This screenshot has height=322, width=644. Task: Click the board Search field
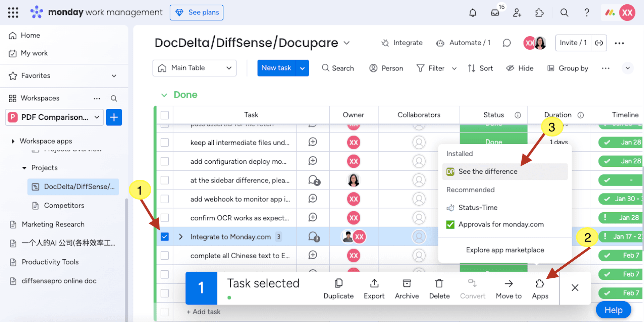click(x=338, y=68)
